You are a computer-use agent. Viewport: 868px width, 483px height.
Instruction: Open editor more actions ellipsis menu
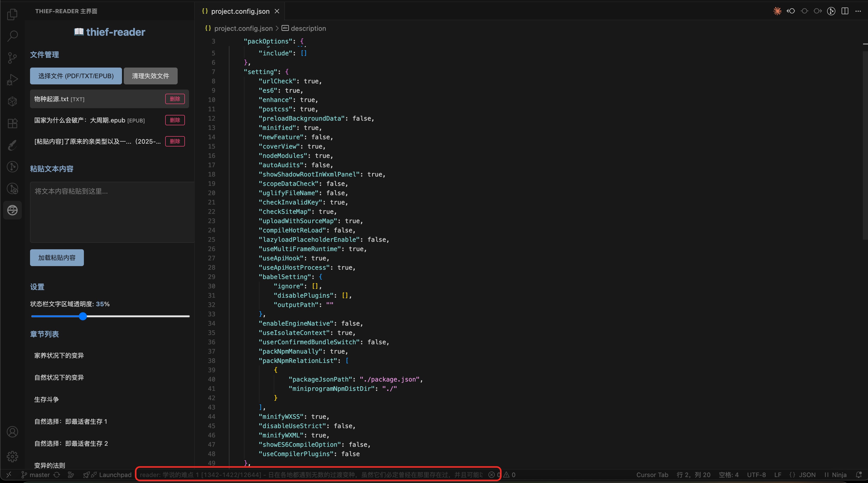(x=858, y=11)
